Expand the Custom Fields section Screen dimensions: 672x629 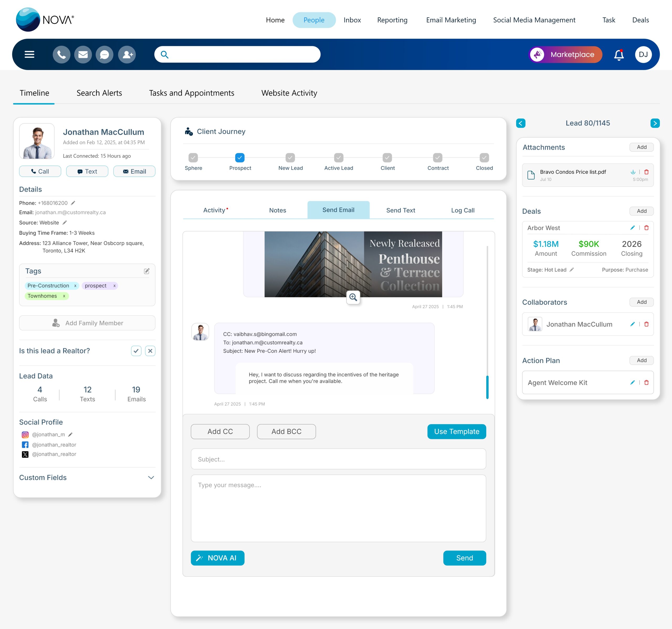(x=151, y=478)
